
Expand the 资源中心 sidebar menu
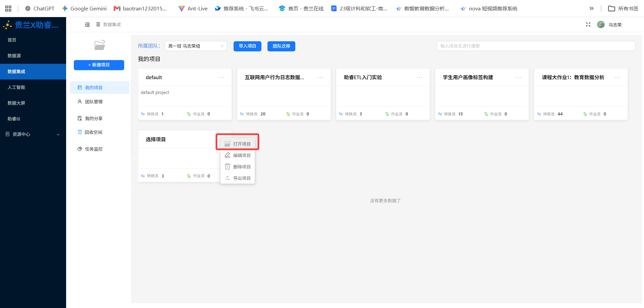(33, 134)
